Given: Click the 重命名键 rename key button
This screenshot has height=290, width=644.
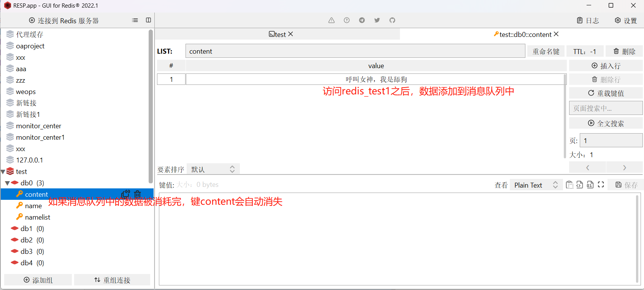Looking at the screenshot, I should point(546,51).
